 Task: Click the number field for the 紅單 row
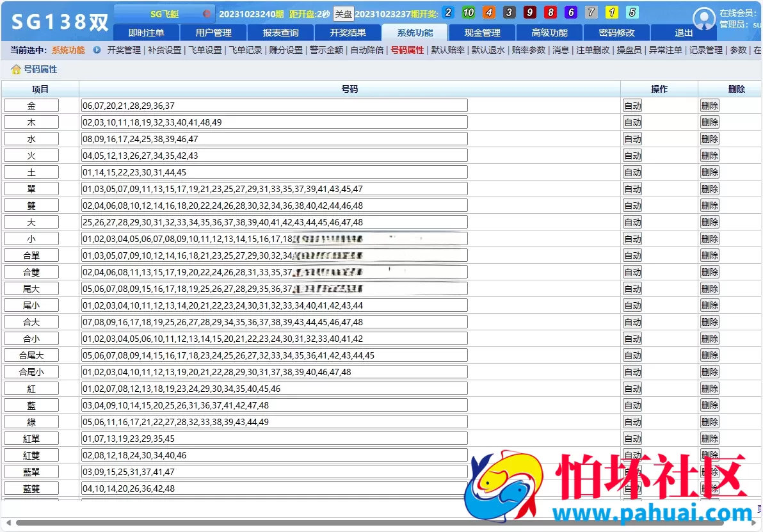point(274,438)
